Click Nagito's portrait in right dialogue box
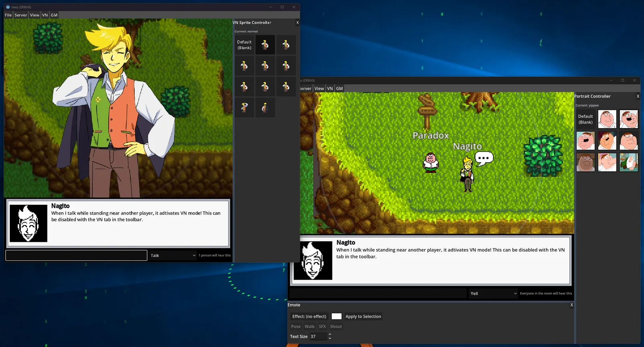 (x=313, y=260)
